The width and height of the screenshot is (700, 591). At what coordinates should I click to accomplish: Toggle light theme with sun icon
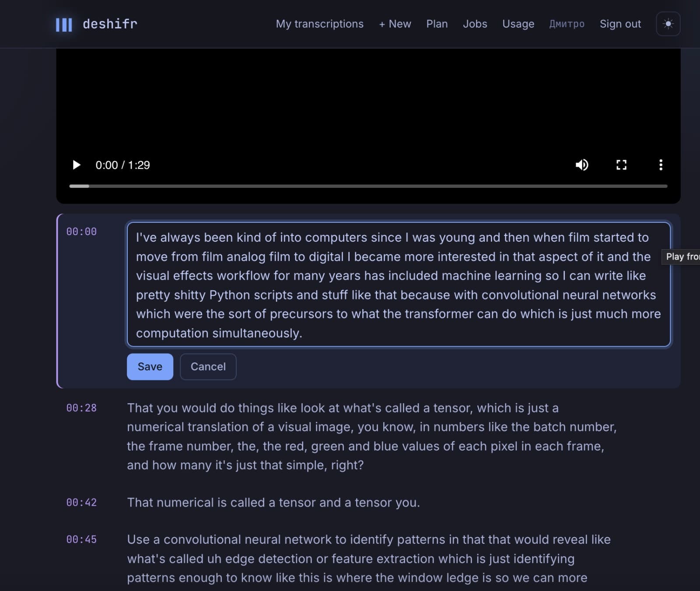(668, 24)
